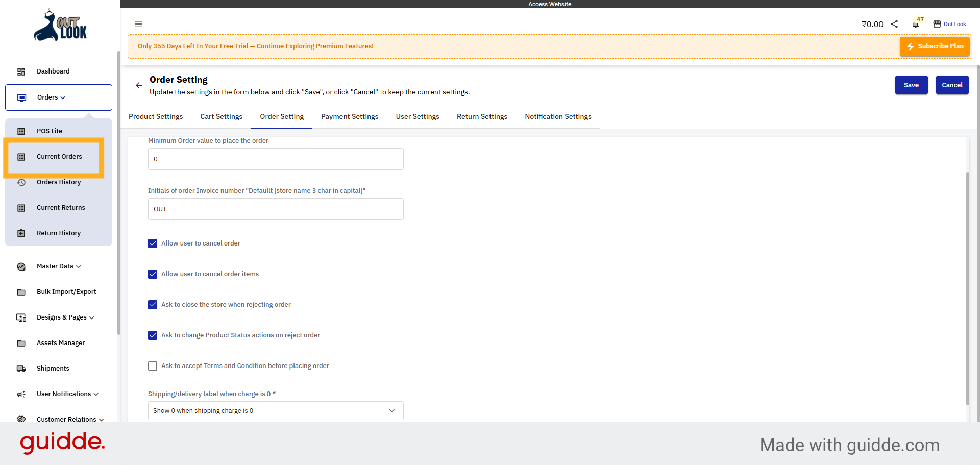Select the Order Setting tab

pyautogui.click(x=282, y=117)
